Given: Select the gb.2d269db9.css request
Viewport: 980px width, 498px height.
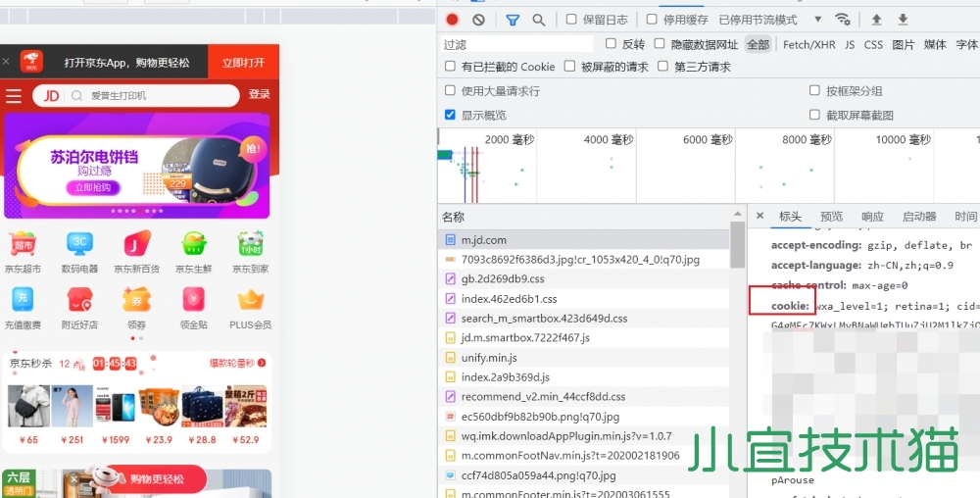Looking at the screenshot, I should coord(584,278).
